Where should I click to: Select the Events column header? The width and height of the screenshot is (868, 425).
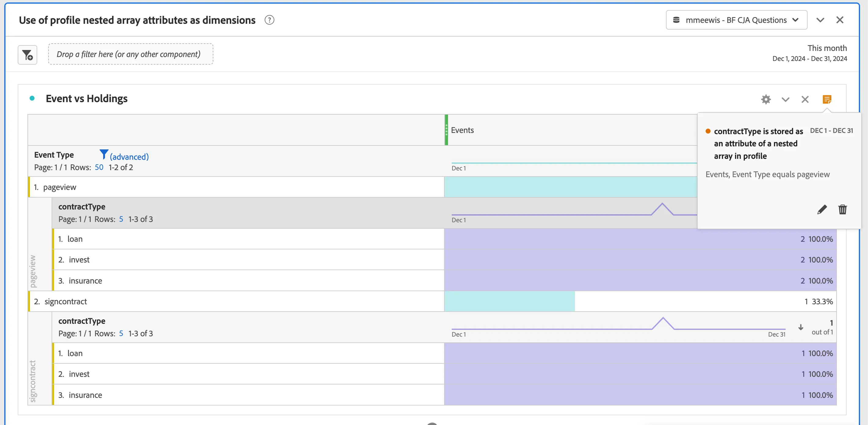point(462,130)
